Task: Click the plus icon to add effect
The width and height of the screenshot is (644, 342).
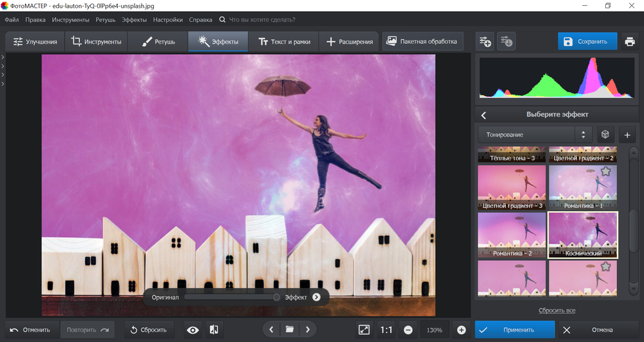Action: coord(627,135)
